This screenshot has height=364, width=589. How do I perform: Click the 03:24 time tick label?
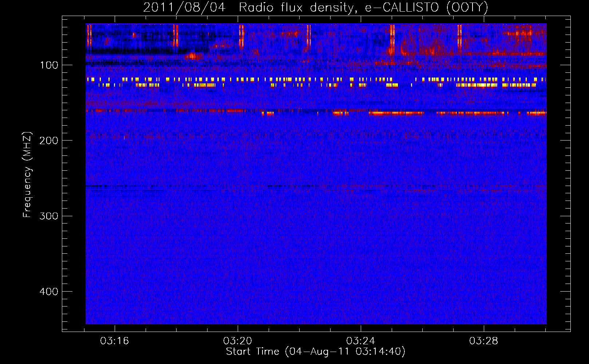tap(361, 341)
